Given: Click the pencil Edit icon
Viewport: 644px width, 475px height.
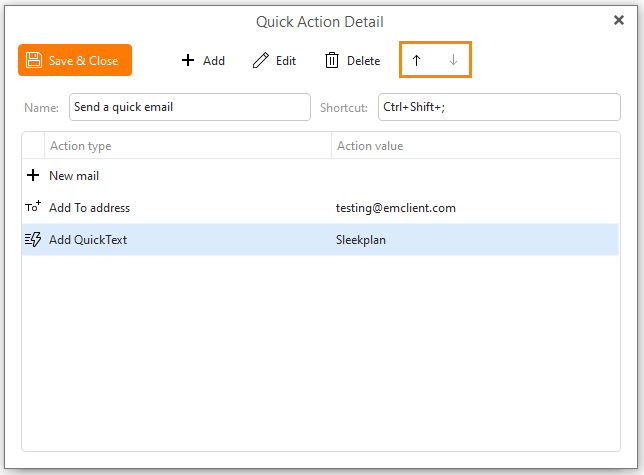Looking at the screenshot, I should pos(260,60).
